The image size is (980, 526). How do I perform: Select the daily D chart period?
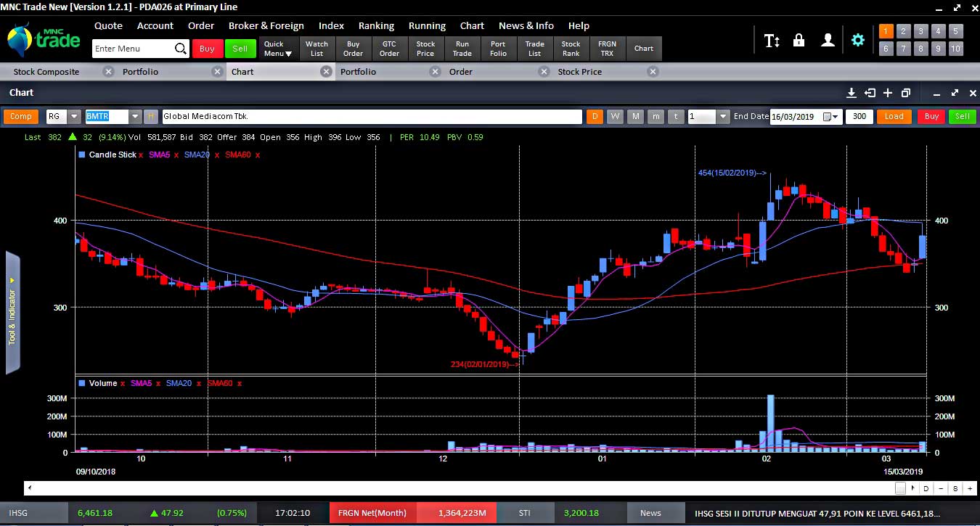tap(595, 117)
